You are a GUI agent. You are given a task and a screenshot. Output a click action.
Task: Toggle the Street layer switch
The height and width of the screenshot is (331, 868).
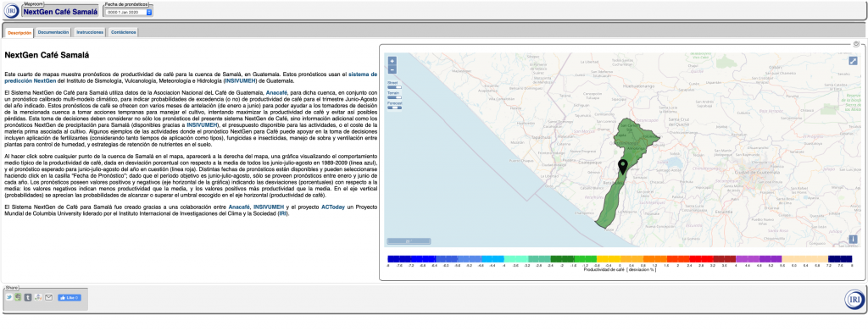pyautogui.click(x=395, y=86)
